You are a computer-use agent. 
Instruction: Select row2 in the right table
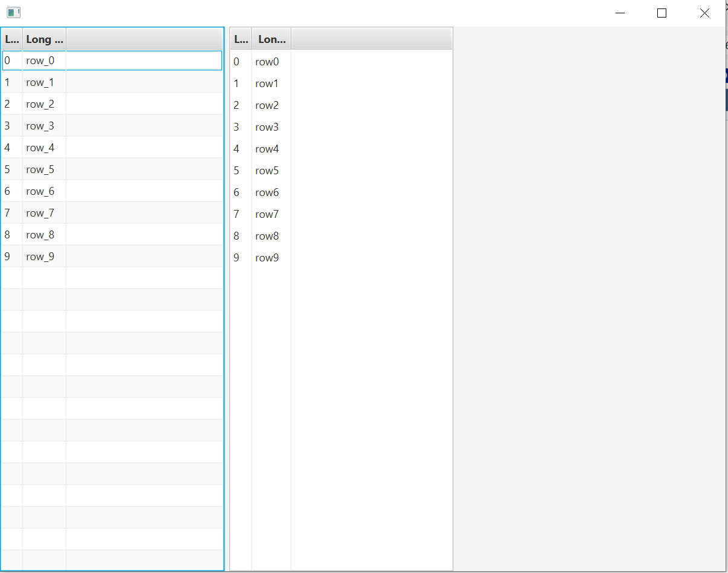tap(267, 105)
